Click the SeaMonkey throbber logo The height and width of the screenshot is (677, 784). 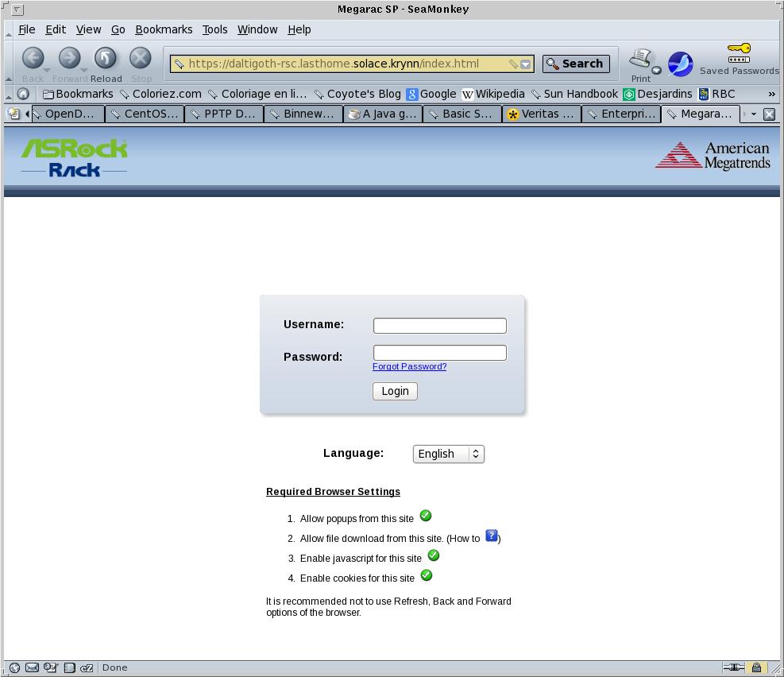coord(680,64)
